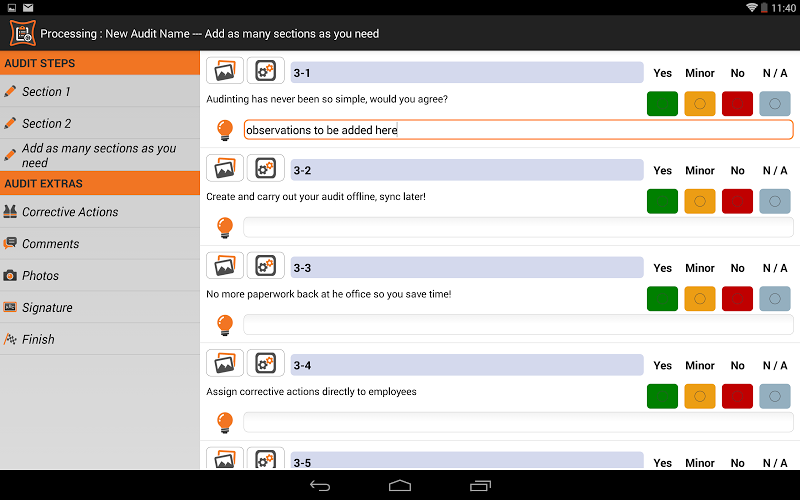The image size is (800, 500).
Task: Tap the Android recent apps button
Action: [480, 485]
